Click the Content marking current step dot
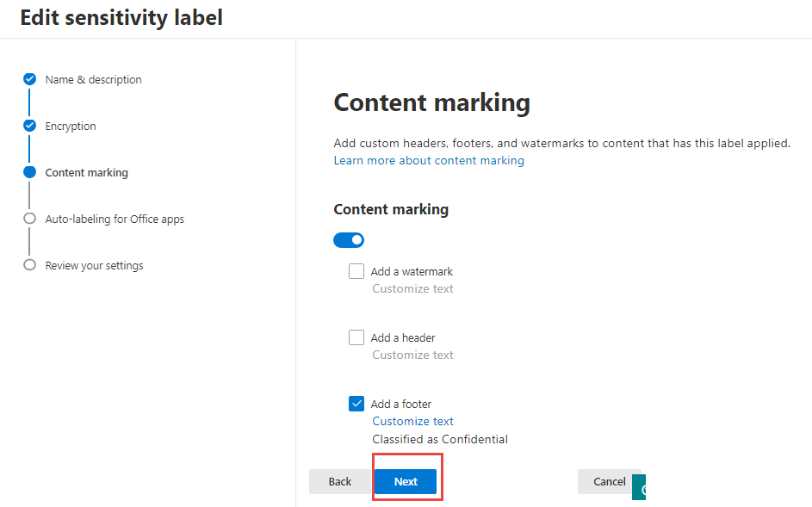 (x=29, y=172)
